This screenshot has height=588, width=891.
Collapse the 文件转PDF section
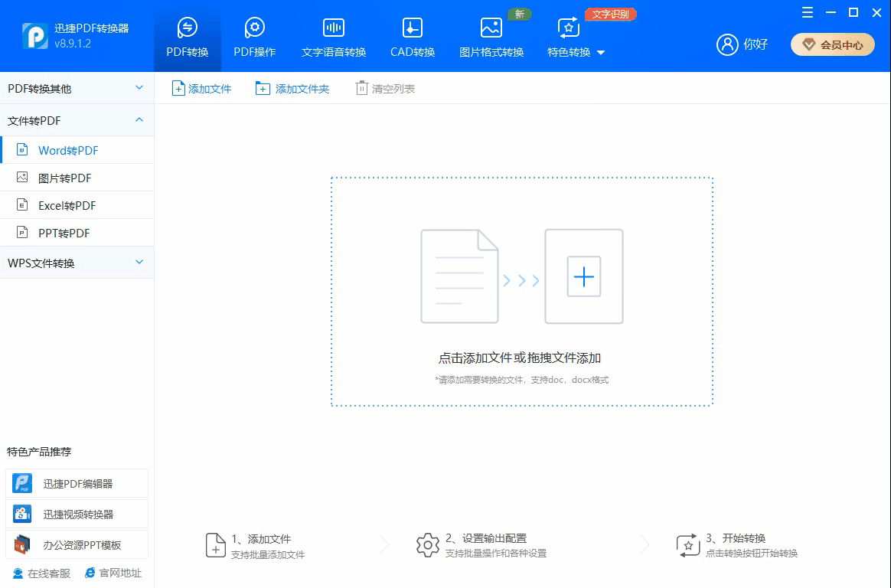click(77, 120)
